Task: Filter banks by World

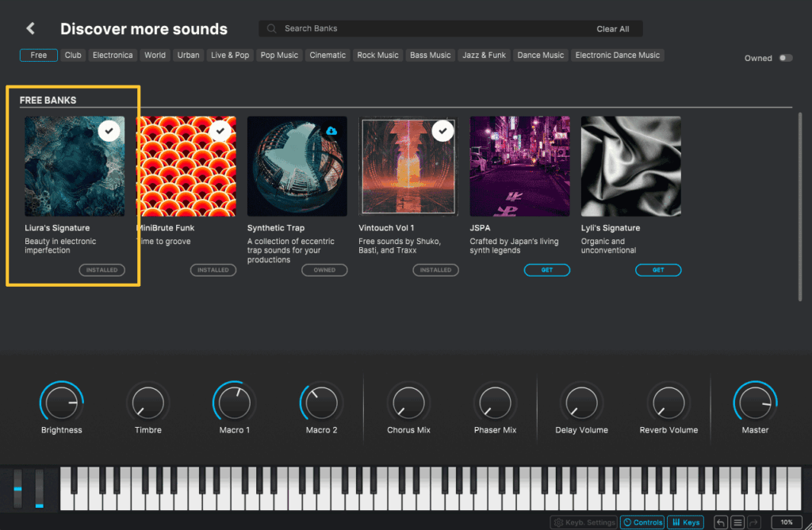Action: (x=155, y=55)
